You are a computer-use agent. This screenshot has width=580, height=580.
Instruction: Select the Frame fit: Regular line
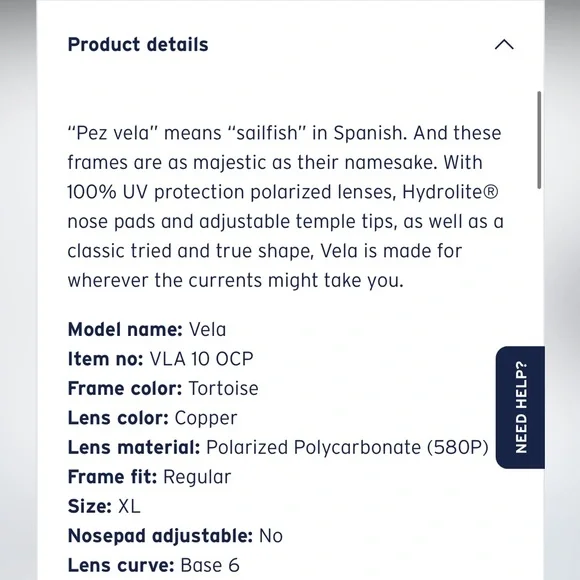coord(149,477)
